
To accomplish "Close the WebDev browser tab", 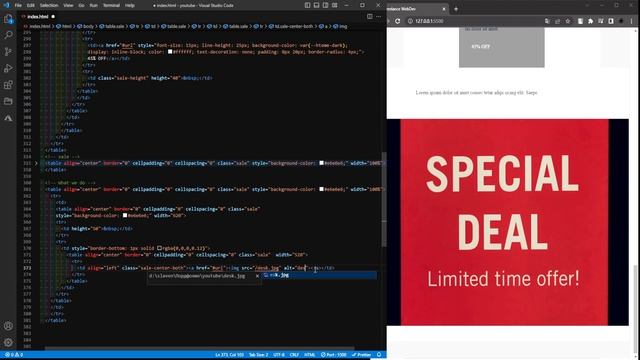I will pos(444,9).
